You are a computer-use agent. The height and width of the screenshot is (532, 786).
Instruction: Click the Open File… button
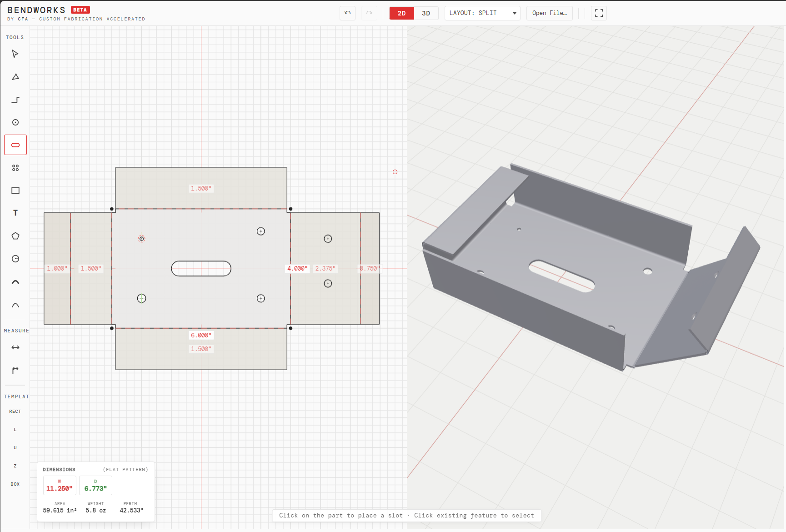point(550,13)
